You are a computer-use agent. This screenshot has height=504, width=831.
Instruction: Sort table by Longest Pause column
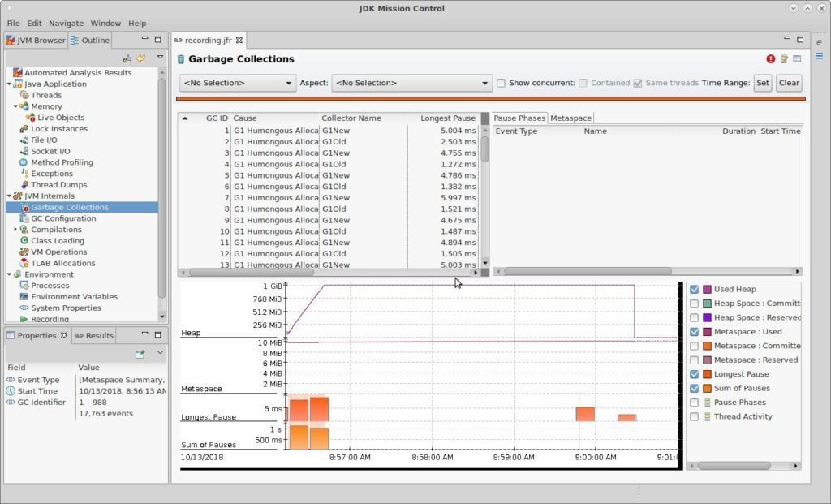coord(442,118)
